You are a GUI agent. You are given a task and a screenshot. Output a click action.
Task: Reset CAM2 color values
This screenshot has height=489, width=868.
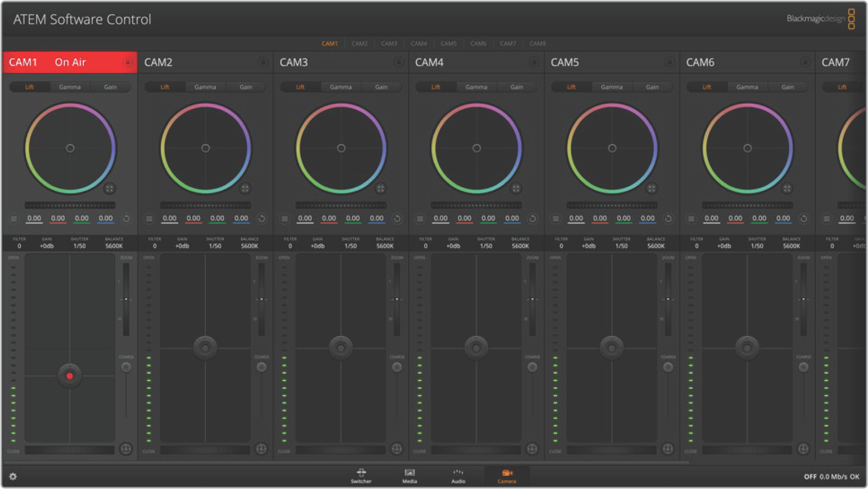click(262, 219)
